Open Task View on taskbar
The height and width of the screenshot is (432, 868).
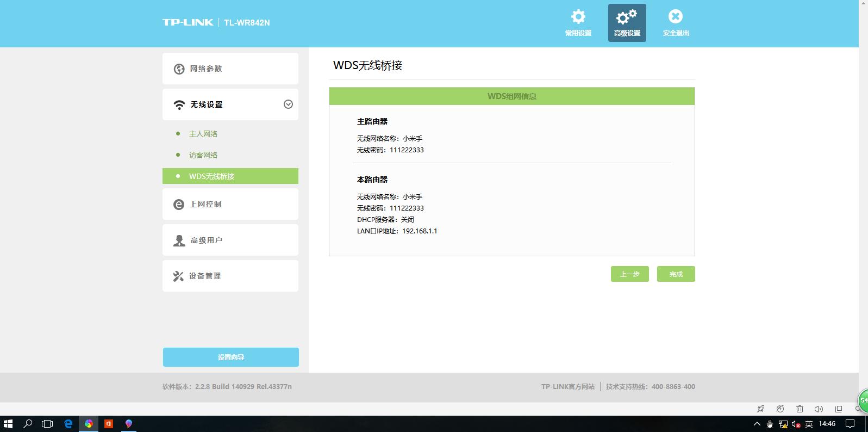pyautogui.click(x=48, y=424)
